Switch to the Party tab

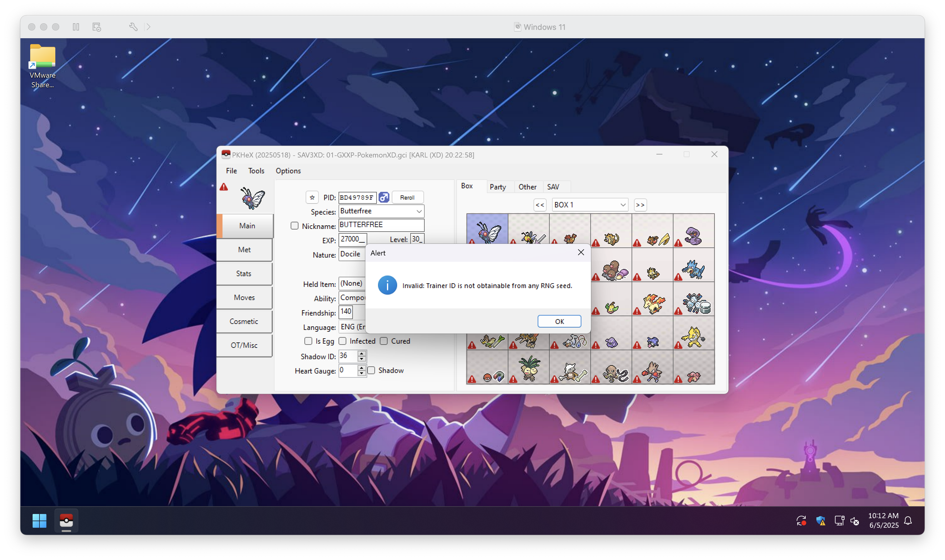[x=497, y=187]
